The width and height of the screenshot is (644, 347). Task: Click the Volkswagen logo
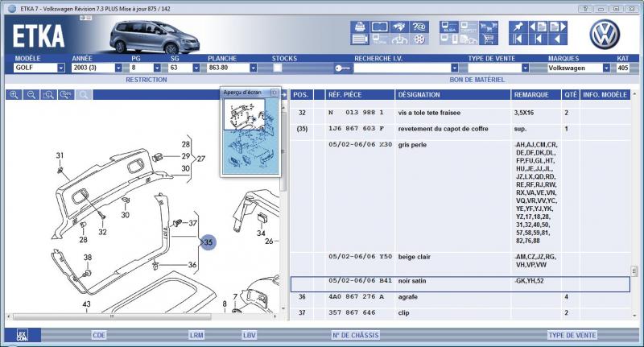point(605,35)
